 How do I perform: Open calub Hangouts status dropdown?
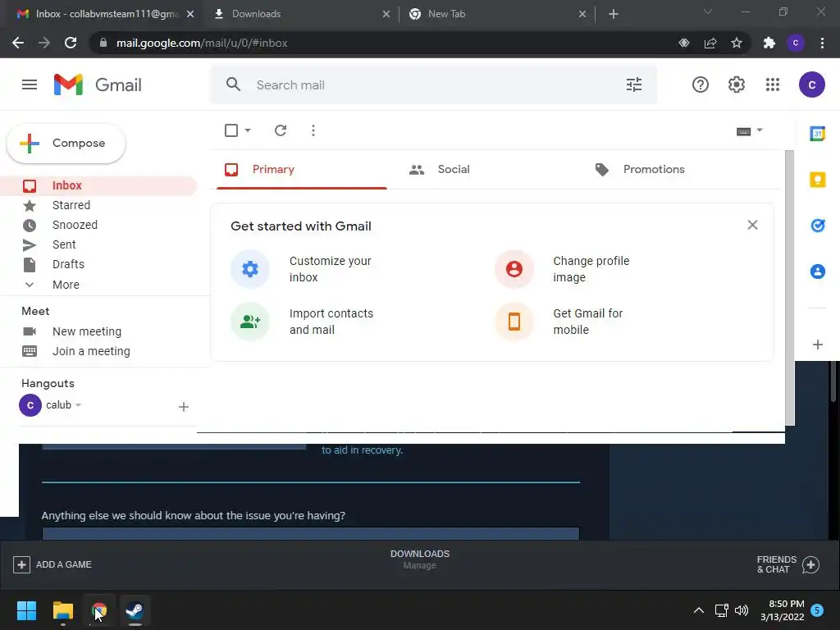(x=78, y=405)
